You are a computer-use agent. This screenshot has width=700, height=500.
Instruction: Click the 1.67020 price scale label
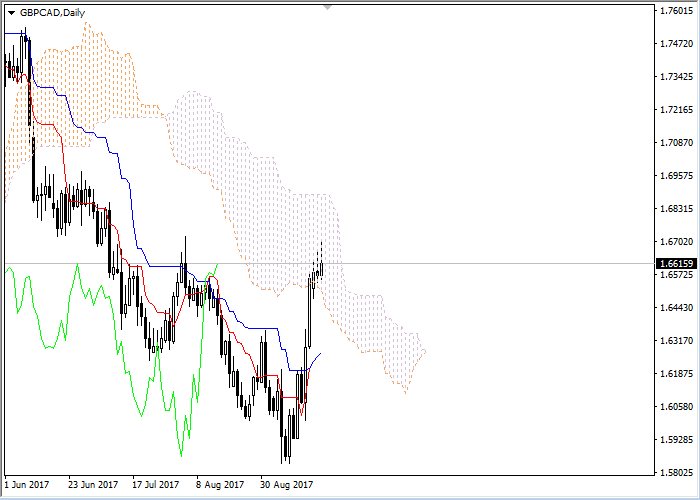coord(676,242)
